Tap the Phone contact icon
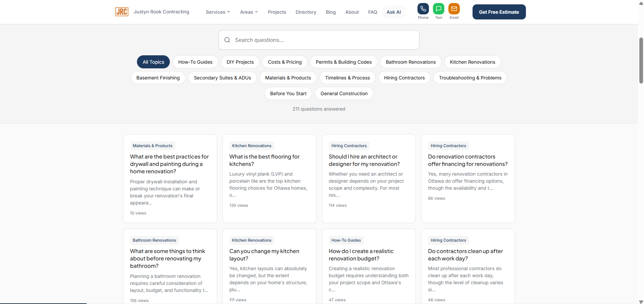The height and width of the screenshot is (304, 644). pyautogui.click(x=423, y=9)
